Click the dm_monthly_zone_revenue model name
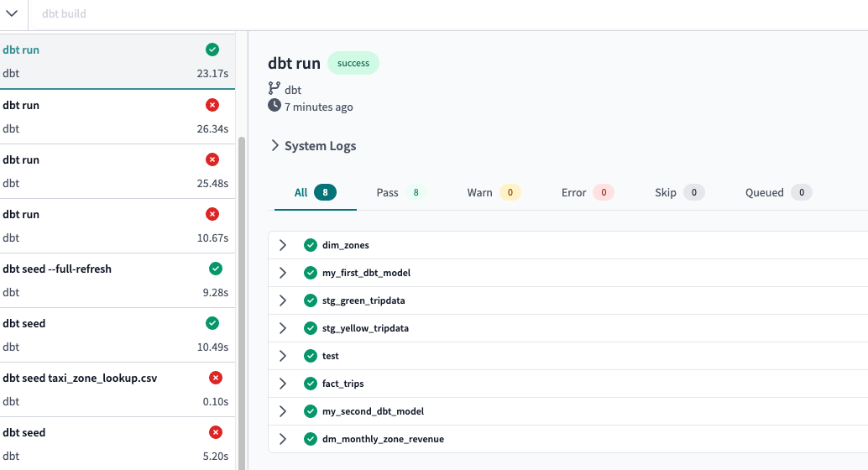 [x=383, y=439]
